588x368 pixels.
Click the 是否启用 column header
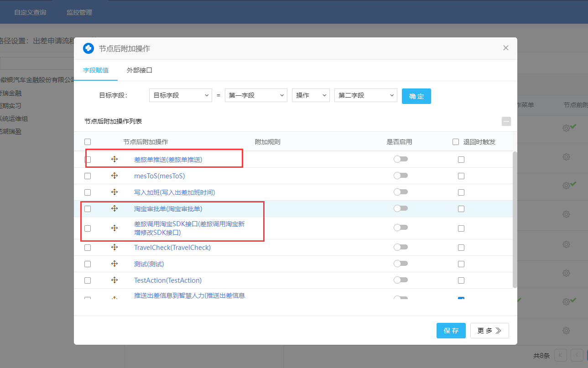[399, 142]
